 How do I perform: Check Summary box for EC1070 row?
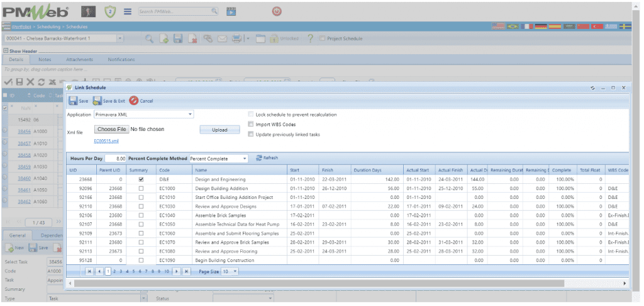click(x=142, y=242)
